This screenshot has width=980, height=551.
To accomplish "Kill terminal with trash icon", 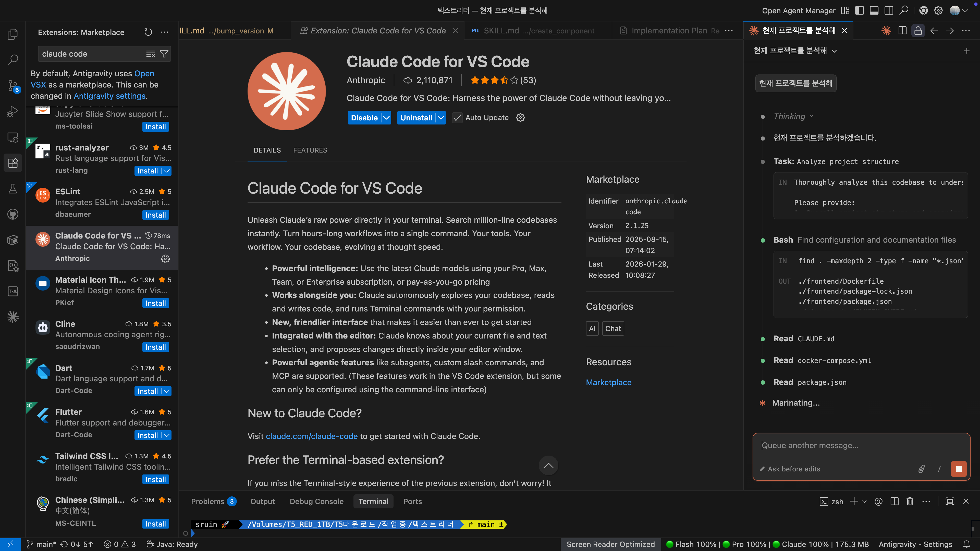I will coord(910,502).
